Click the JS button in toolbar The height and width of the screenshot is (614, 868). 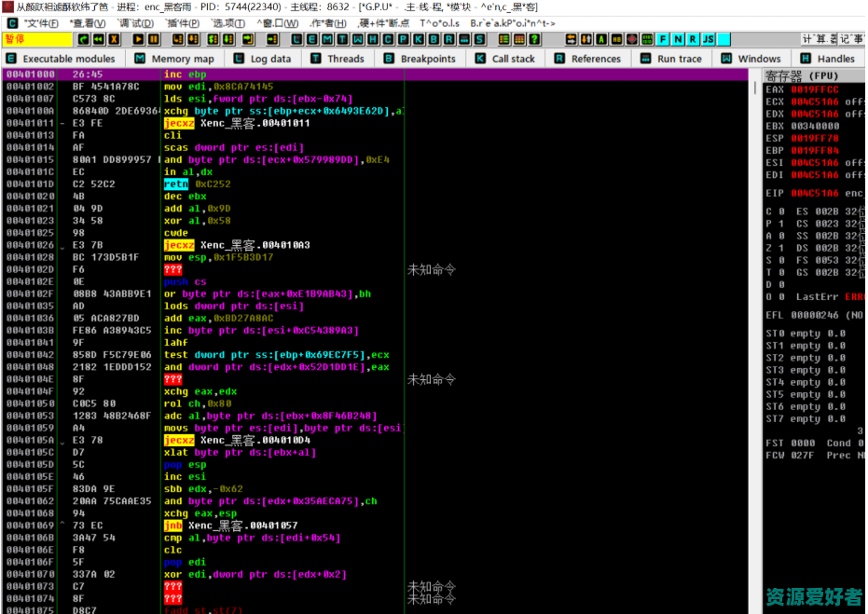pyautogui.click(x=709, y=39)
